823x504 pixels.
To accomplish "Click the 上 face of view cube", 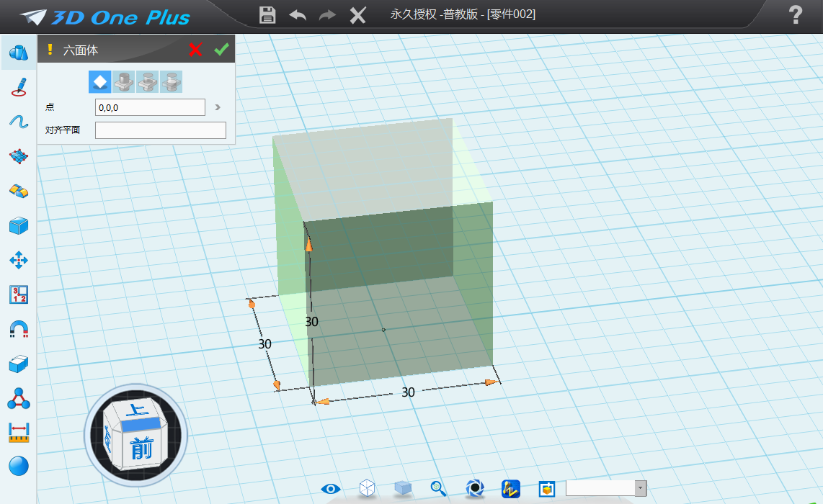I will coord(138,409).
